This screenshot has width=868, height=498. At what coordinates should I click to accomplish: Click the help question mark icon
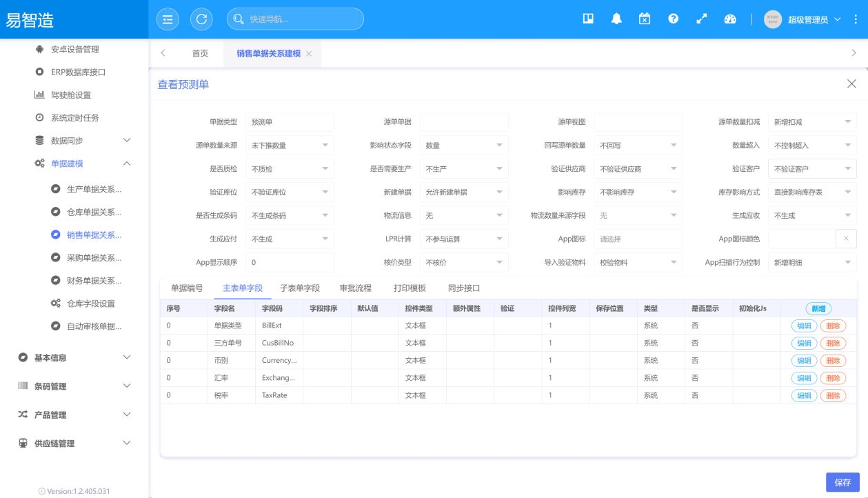tap(673, 19)
